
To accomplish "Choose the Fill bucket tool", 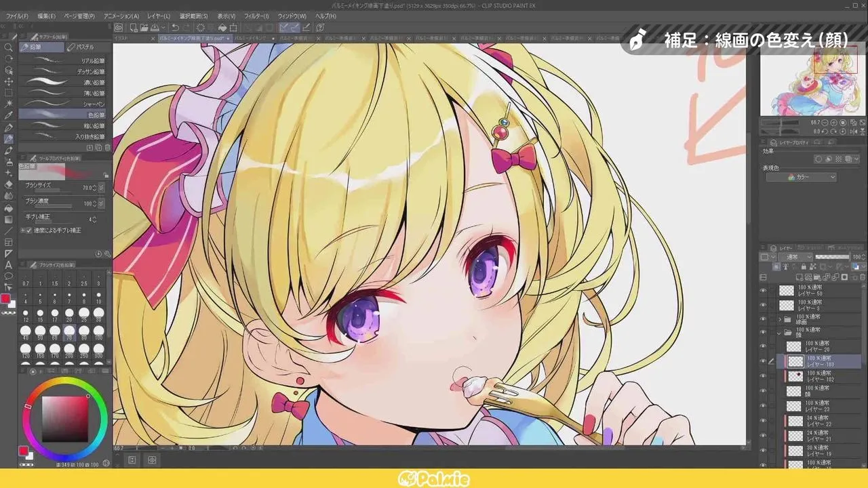I will 8,207.
